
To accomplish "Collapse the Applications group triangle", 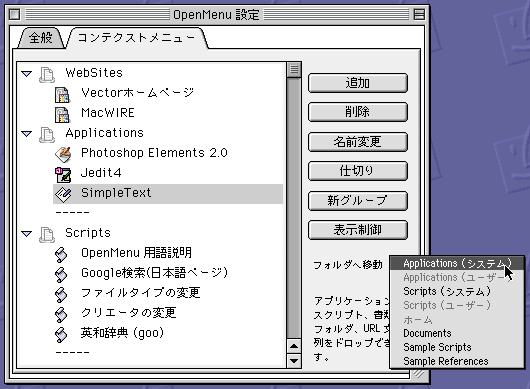I will [x=26, y=133].
